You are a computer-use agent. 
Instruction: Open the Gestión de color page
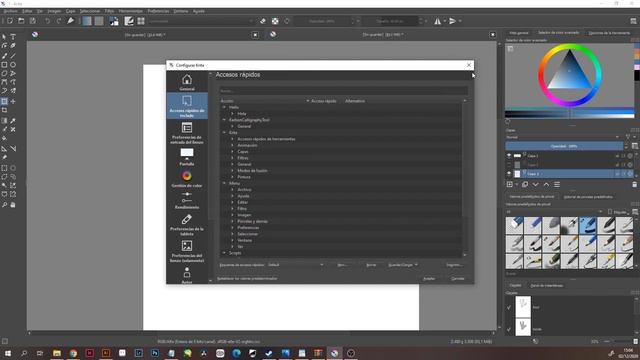click(187, 179)
